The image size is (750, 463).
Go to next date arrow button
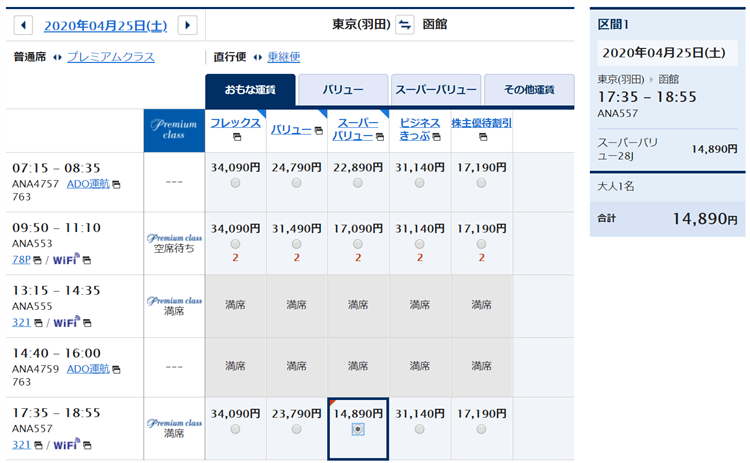(x=187, y=25)
